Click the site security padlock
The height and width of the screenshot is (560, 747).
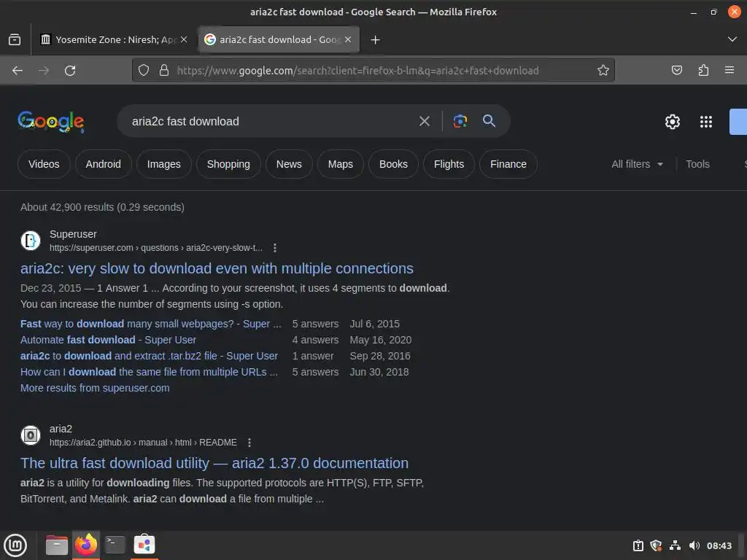(x=164, y=71)
